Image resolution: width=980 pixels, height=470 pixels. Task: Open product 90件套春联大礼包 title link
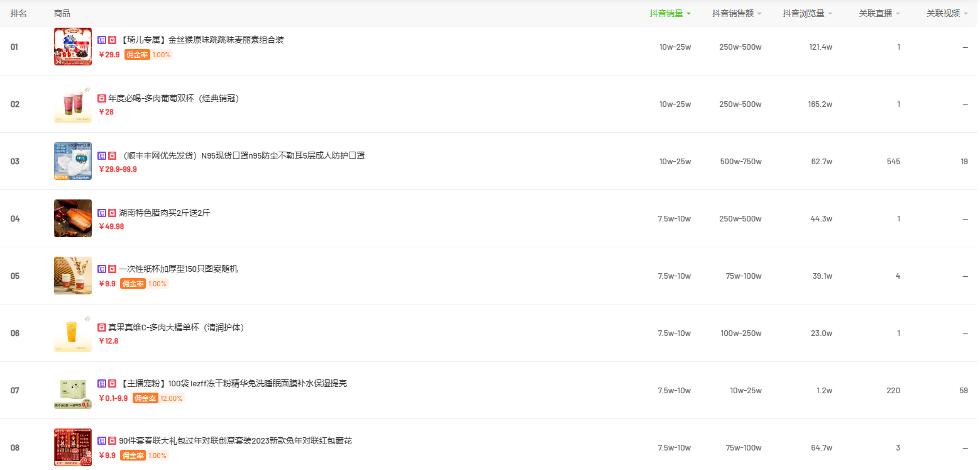[235, 441]
